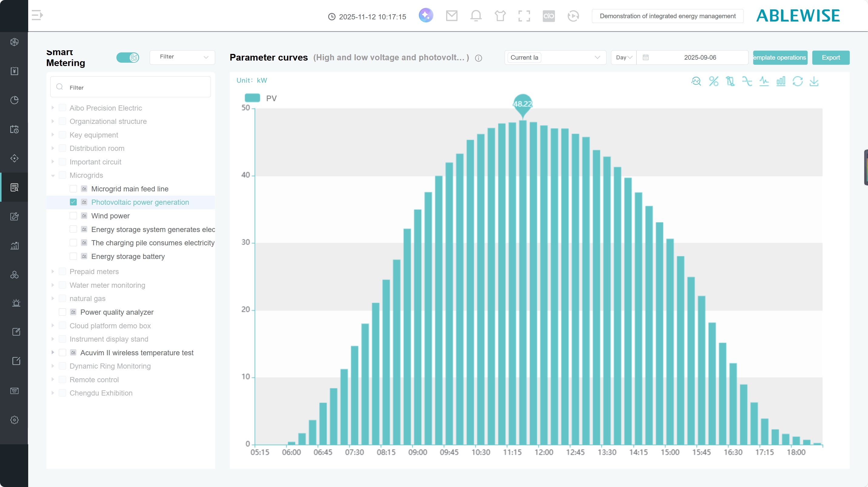The height and width of the screenshot is (487, 868).
Task: Click the Template operations button
Action: tap(780, 58)
